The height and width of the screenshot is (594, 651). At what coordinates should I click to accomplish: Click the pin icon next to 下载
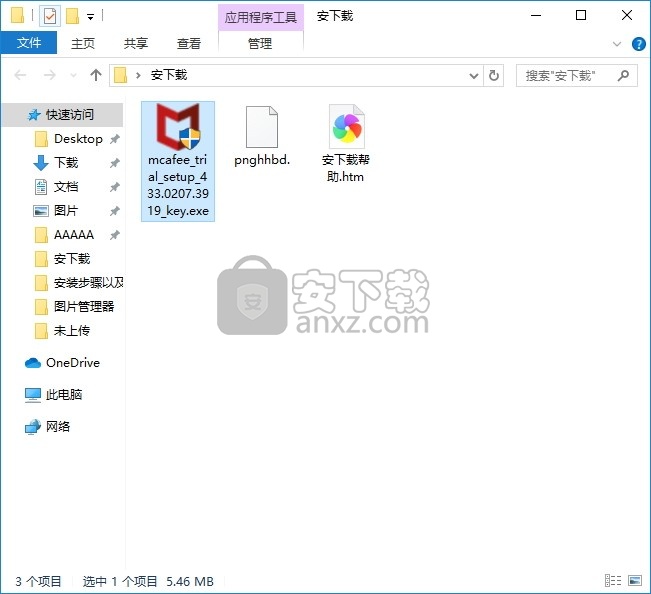pyautogui.click(x=115, y=163)
